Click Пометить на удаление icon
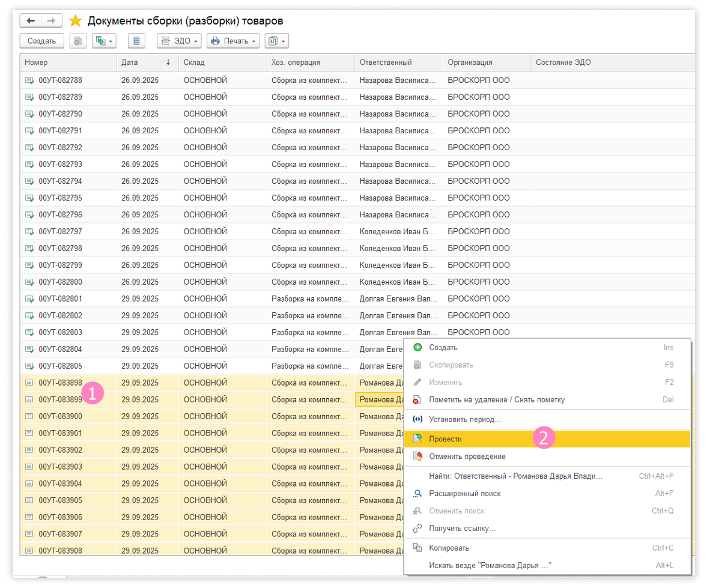707x588 pixels. (x=417, y=400)
